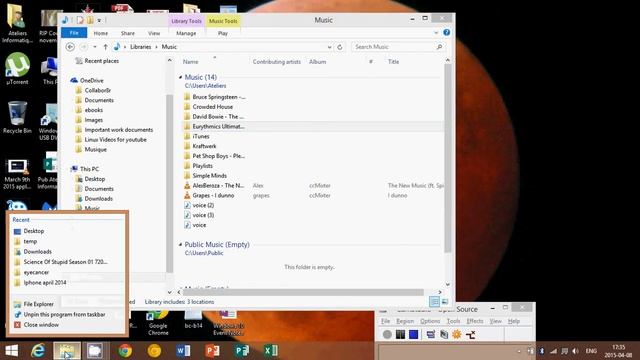Open Explorer help question mark icon

(x=447, y=32)
